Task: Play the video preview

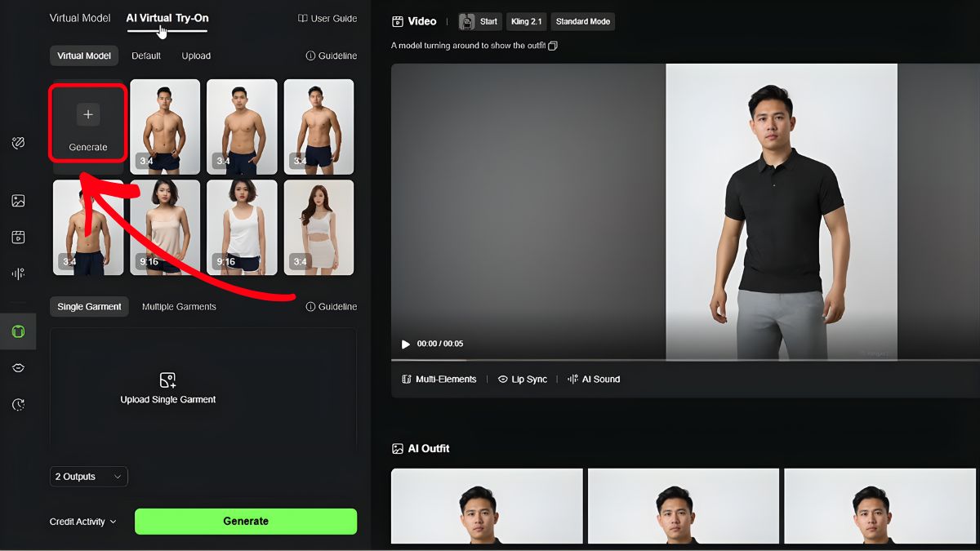Action: [406, 344]
